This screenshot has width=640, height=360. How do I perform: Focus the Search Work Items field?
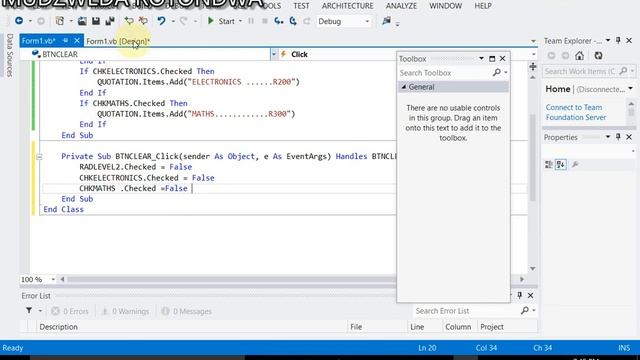[x=580, y=71]
